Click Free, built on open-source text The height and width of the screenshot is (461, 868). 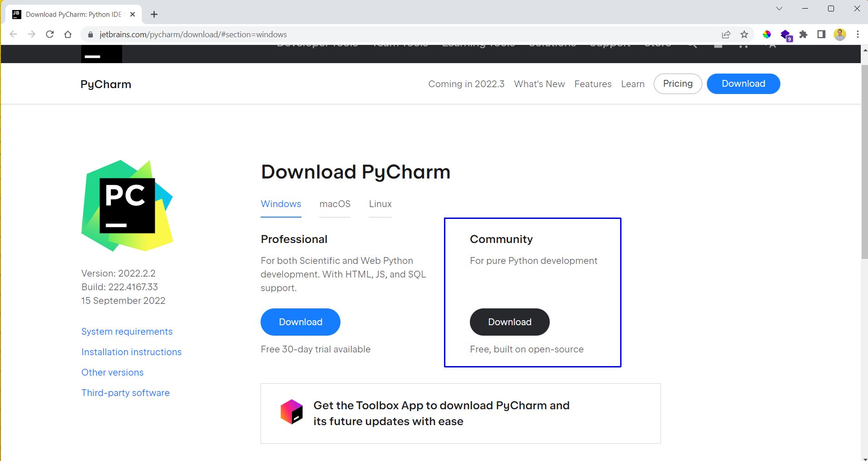pyautogui.click(x=527, y=349)
